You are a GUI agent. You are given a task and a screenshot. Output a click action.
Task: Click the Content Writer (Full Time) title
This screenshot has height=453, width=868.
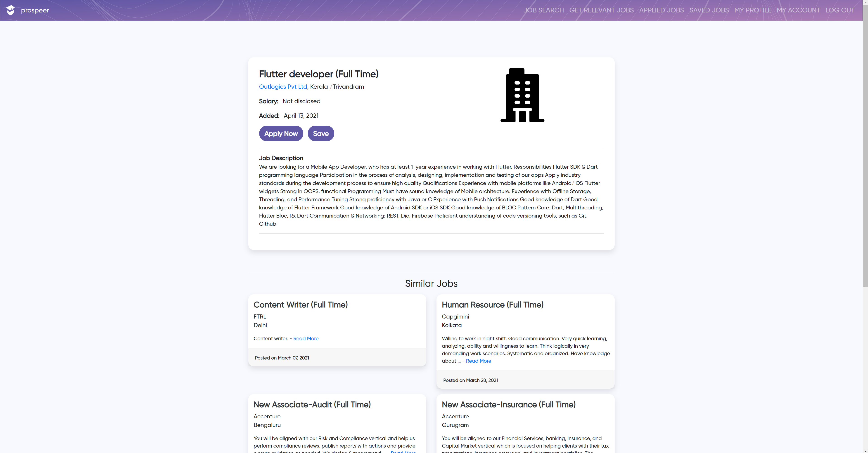coord(301,304)
